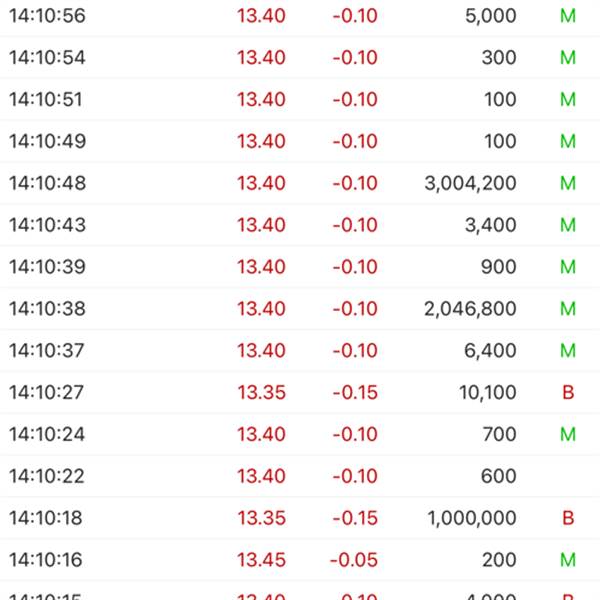The height and width of the screenshot is (600, 600).
Task: Tap the -0.15 change at 14:10:18
Action: 355,518
